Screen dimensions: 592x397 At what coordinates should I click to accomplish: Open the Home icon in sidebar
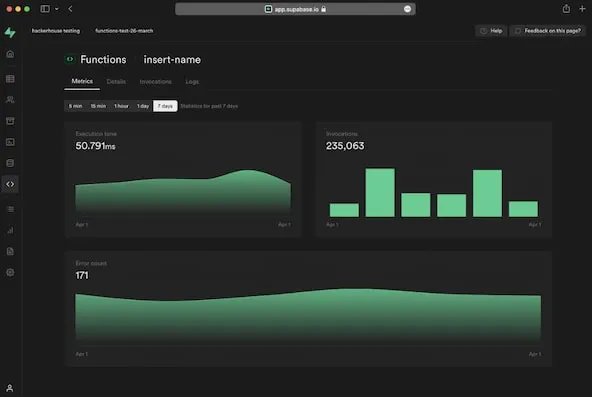point(10,54)
